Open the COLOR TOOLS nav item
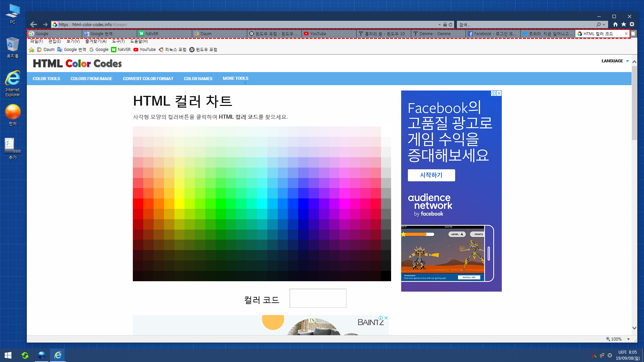Screen dimensions: 644x362 pyautogui.click(x=46, y=79)
